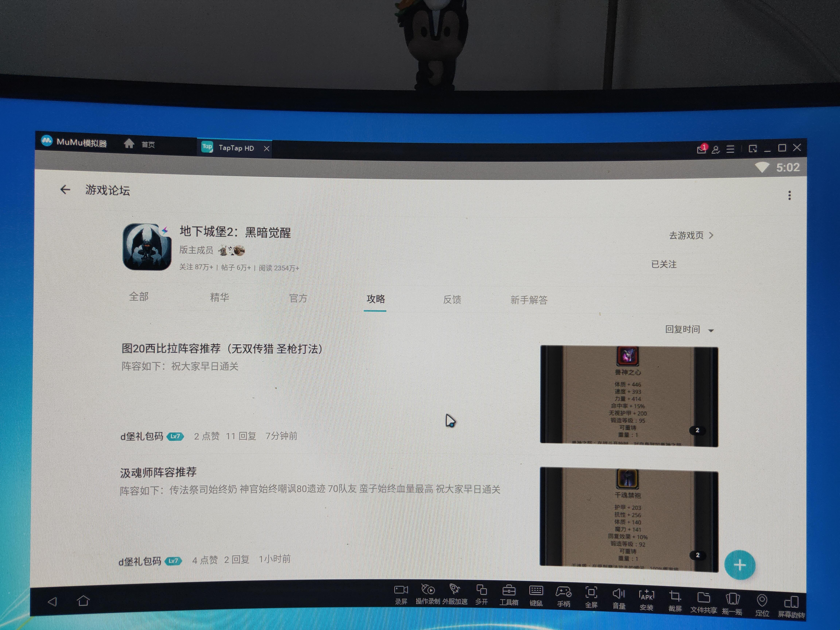The image size is (840, 630).
Task: Open 定位 location settings
Action: 762,605
